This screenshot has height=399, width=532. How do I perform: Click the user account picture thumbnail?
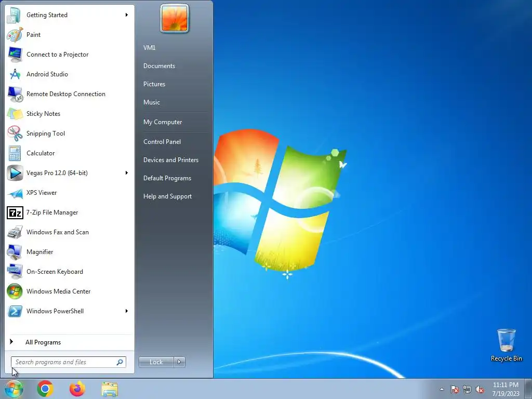coord(175,19)
